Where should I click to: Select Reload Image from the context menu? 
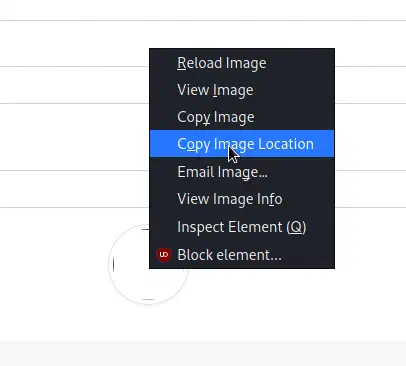(x=242, y=63)
